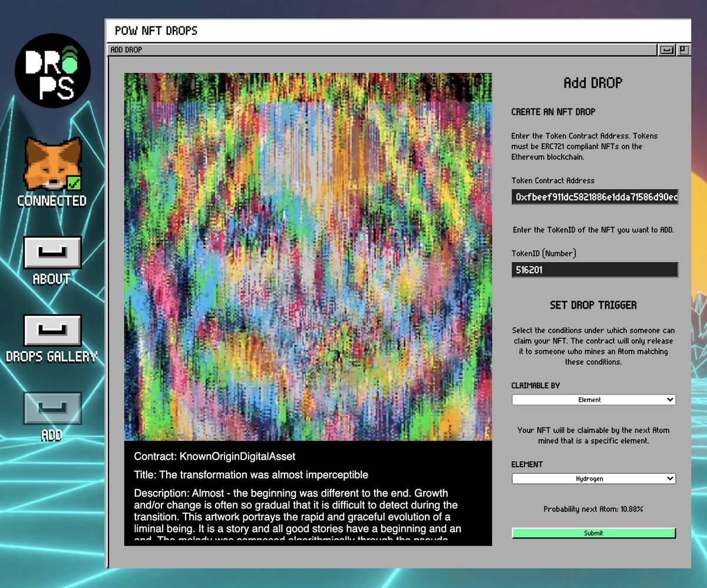Click the green Submit button
This screenshot has height=588, width=707.
tap(593, 533)
